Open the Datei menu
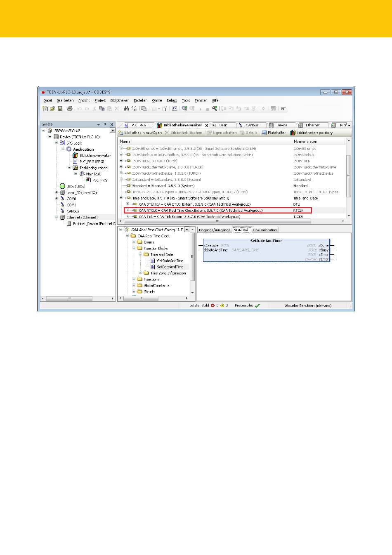Screen dimensions: 392x555 tap(48, 100)
